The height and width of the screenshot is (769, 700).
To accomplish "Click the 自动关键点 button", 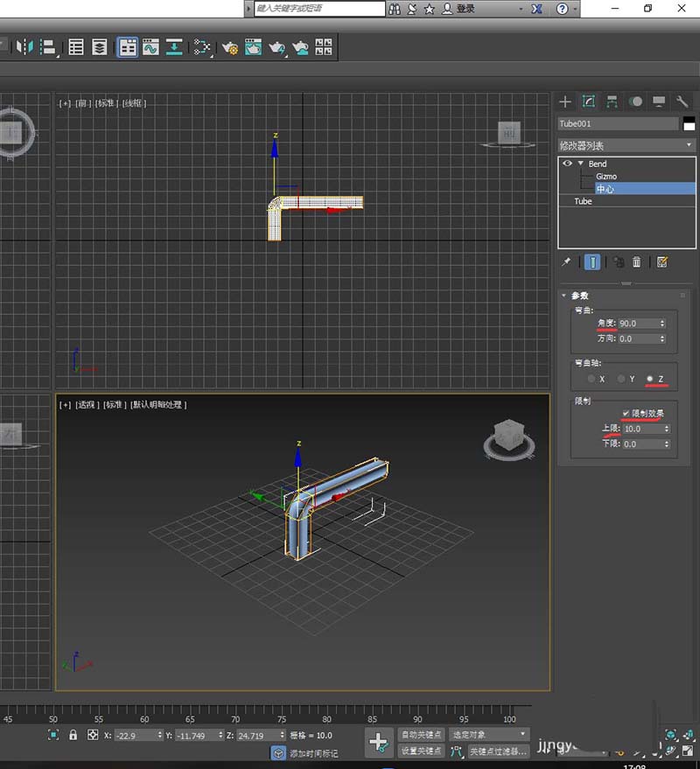I will (421, 734).
